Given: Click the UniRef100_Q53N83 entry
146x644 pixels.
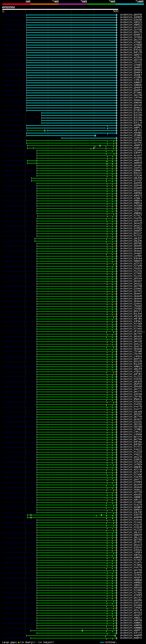Looking at the screenshot, I should [131, 47].
